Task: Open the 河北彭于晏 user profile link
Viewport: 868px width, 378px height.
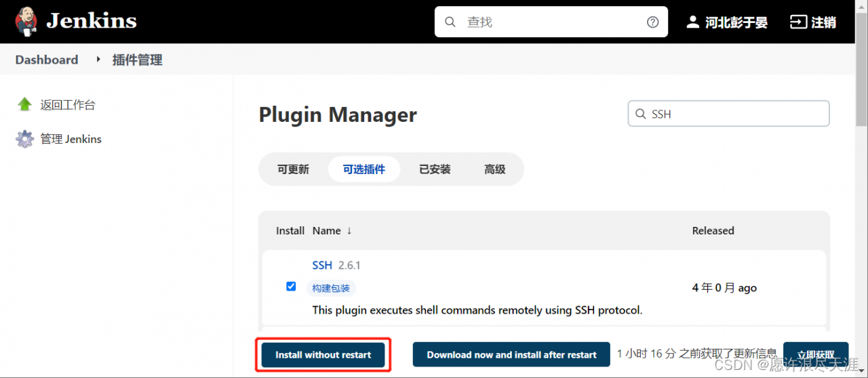Action: 736,22
